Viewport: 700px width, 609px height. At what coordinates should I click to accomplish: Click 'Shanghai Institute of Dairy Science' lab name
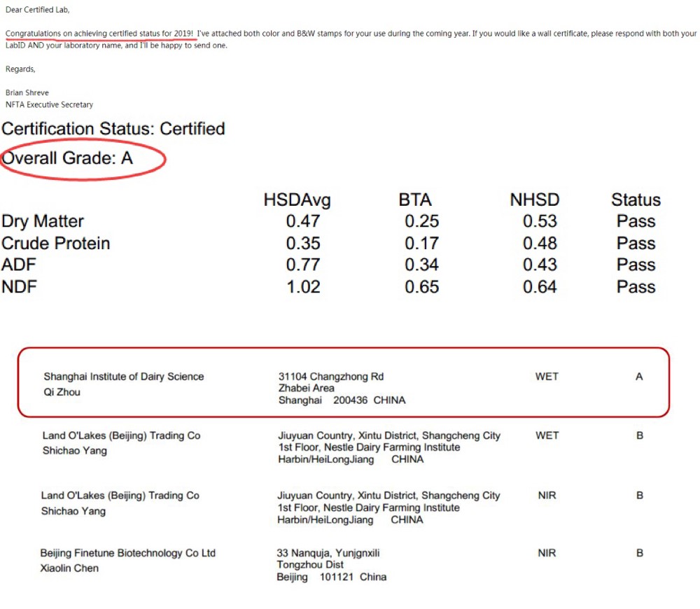(124, 377)
